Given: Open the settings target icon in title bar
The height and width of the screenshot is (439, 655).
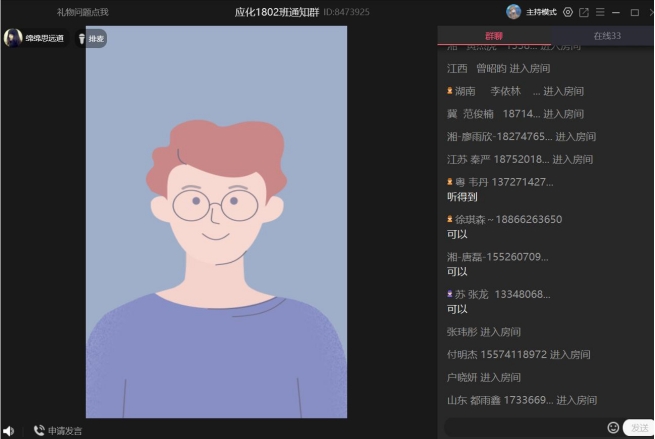Looking at the screenshot, I should 568,12.
